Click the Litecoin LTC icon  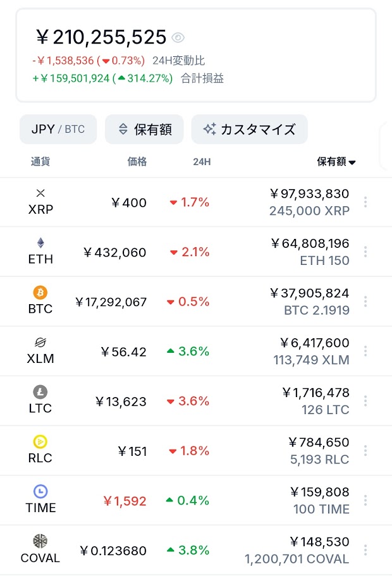pyautogui.click(x=40, y=392)
